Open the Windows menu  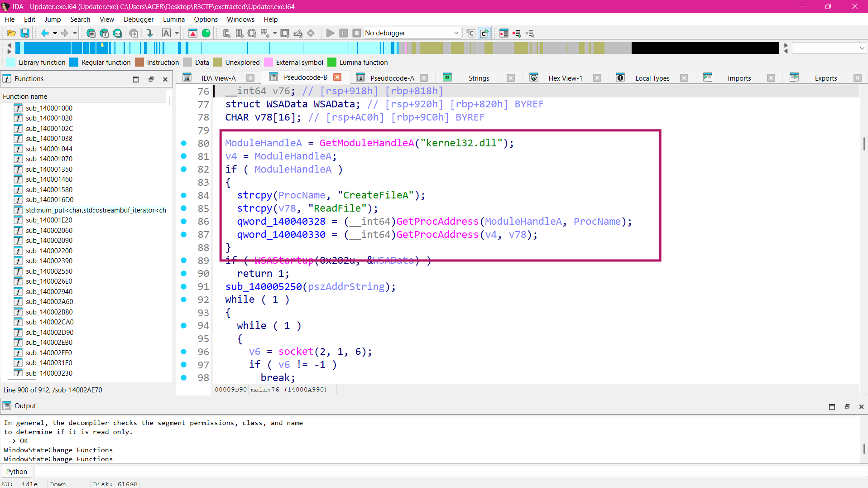click(x=240, y=19)
